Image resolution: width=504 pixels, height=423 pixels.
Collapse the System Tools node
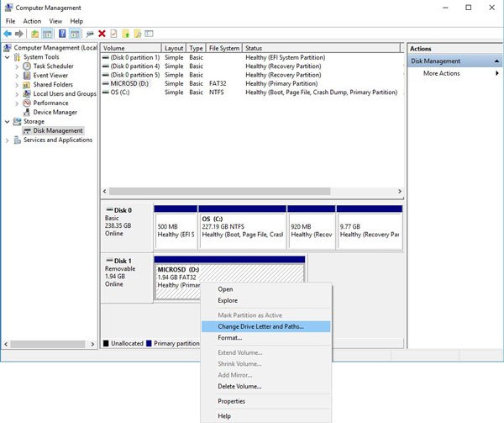tap(8, 56)
